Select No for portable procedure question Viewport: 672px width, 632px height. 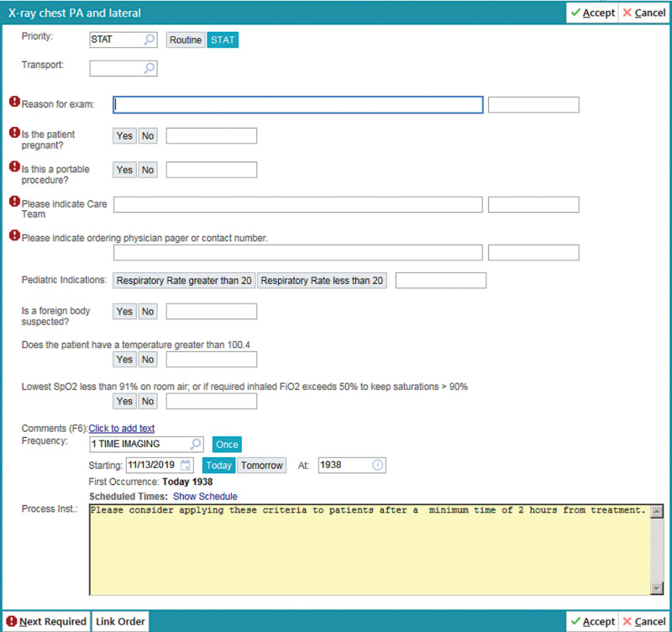[148, 170]
